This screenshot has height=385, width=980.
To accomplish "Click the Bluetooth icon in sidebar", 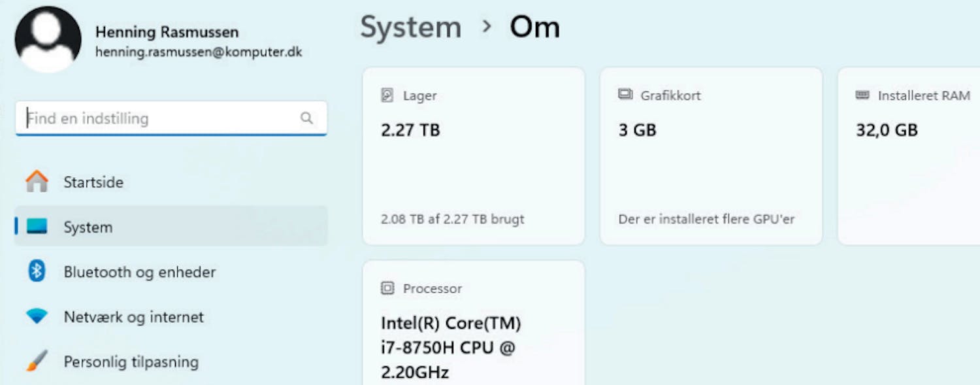I will [x=37, y=271].
